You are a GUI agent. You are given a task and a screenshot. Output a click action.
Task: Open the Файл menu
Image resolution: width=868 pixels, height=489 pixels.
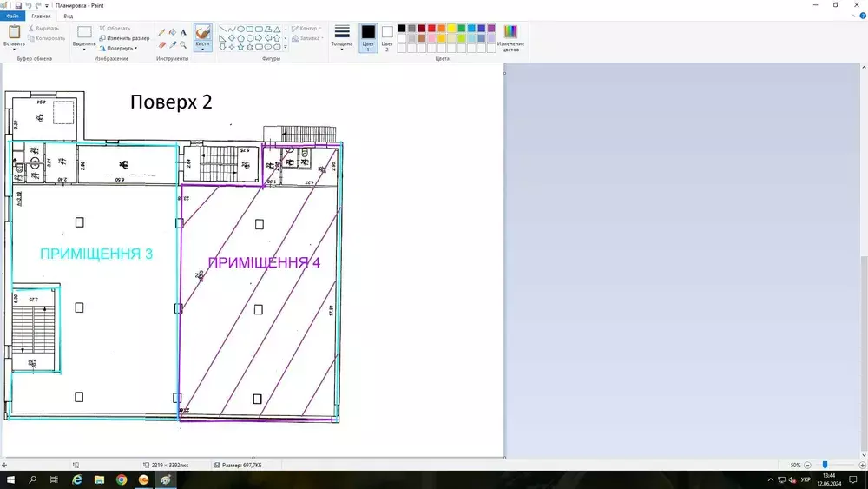tap(13, 17)
